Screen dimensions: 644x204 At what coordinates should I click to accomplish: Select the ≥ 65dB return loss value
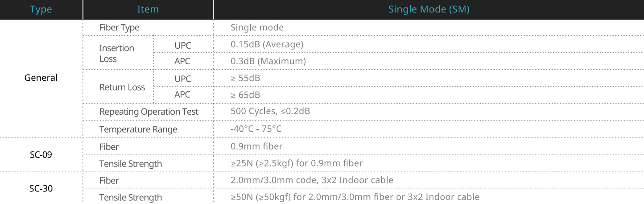tap(245, 95)
